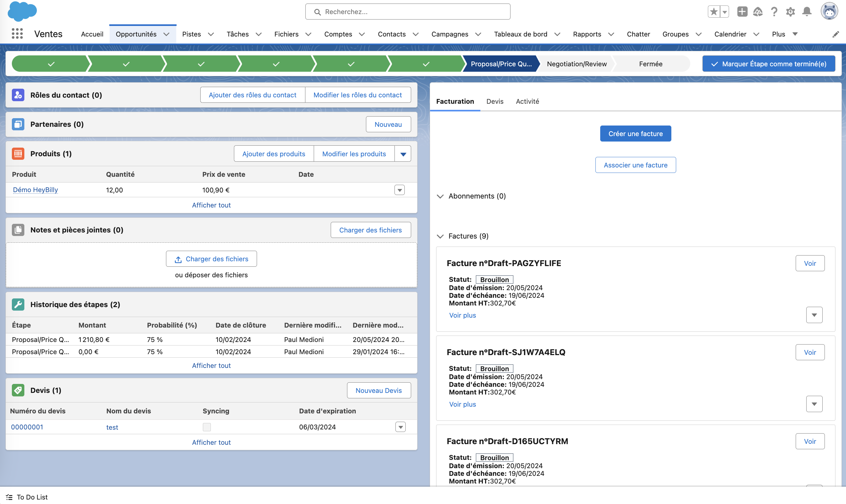The width and height of the screenshot is (846, 504).
Task: Click the Créer une facture button
Action: click(x=635, y=134)
